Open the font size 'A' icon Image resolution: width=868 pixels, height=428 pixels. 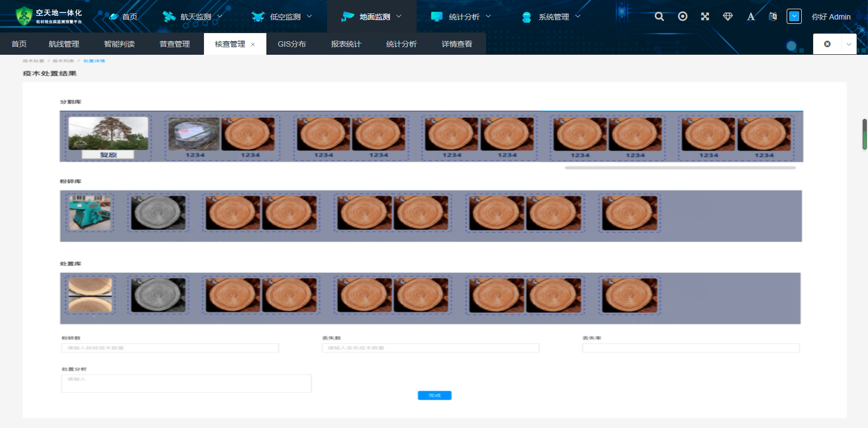click(x=751, y=17)
